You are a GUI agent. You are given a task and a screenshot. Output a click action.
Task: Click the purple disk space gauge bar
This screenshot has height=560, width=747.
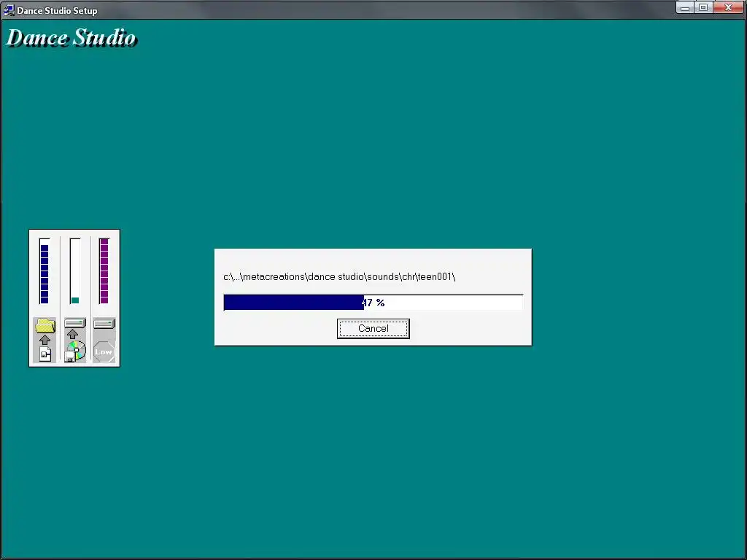tap(104, 271)
